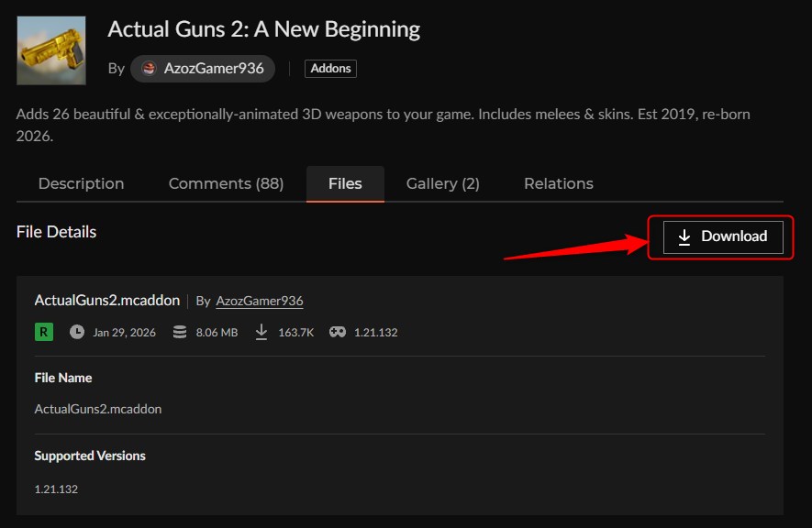Click the database icon next to 8.06 MB
This screenshot has height=528, width=812.
179,332
